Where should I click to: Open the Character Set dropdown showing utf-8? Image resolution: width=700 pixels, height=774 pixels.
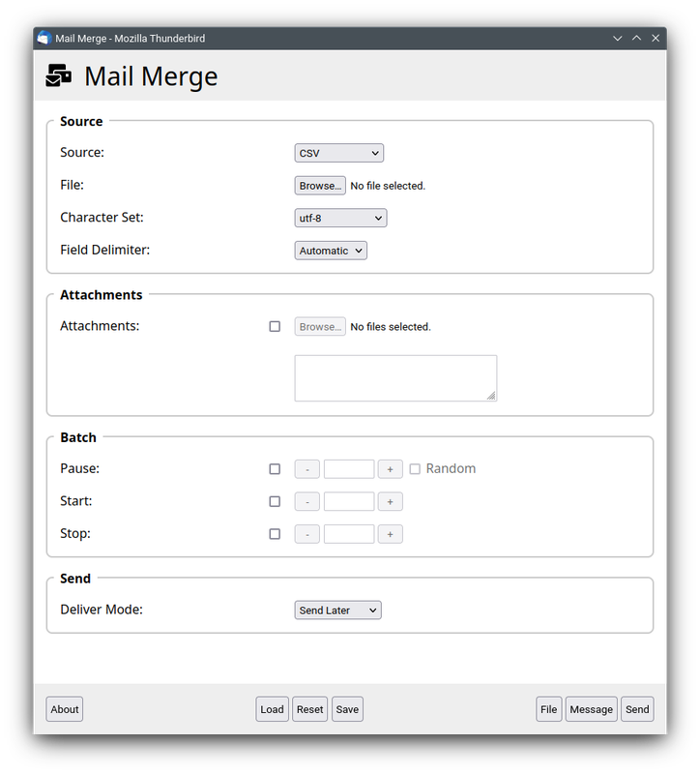[x=340, y=218]
